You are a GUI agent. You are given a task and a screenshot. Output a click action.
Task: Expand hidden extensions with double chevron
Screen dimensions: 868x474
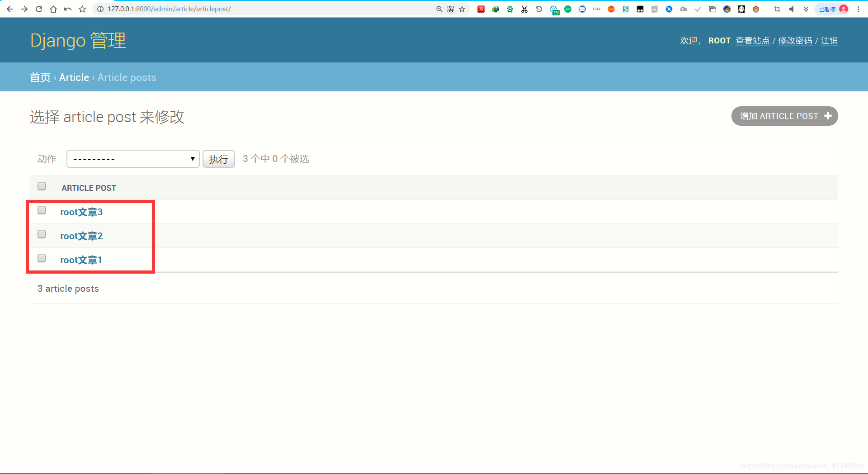[806, 9]
